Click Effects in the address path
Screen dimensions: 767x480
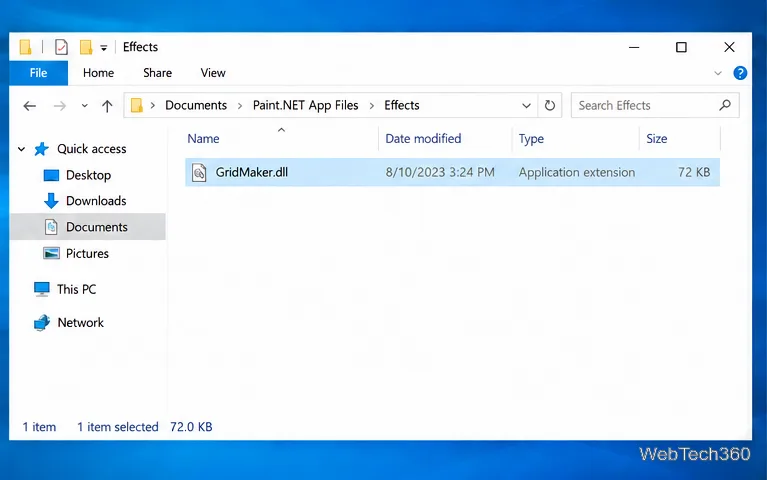tap(402, 105)
